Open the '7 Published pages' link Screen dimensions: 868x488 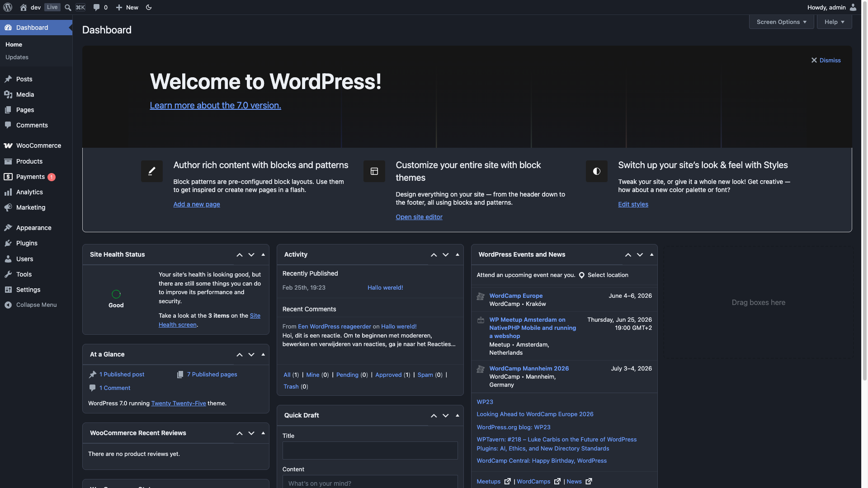[x=212, y=375]
